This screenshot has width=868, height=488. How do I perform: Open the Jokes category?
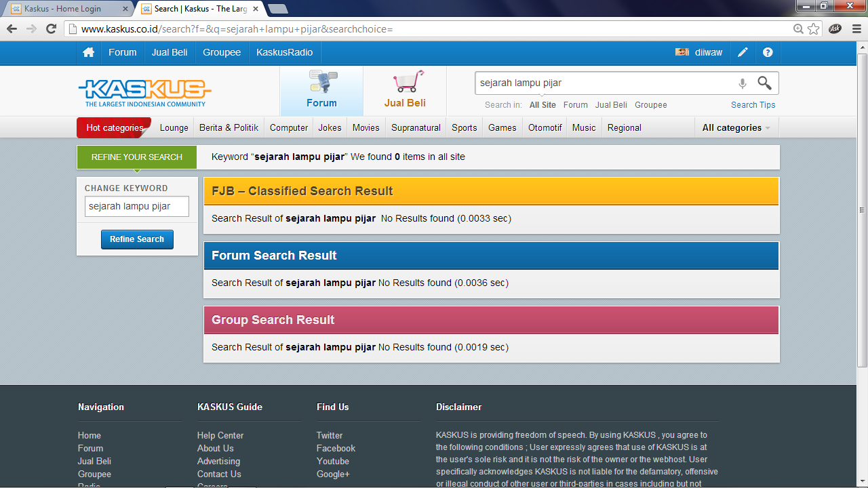click(330, 127)
